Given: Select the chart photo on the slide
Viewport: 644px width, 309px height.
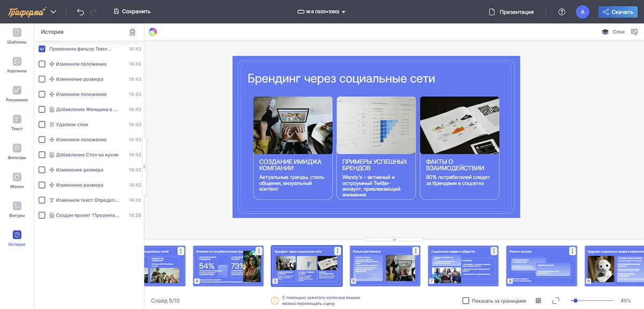Looking at the screenshot, I should [376, 125].
